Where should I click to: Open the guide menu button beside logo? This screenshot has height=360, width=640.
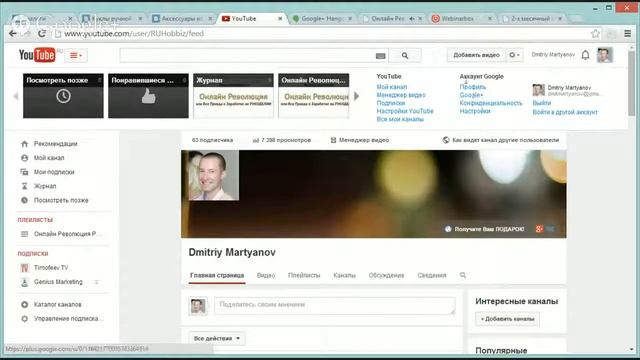(x=76, y=55)
